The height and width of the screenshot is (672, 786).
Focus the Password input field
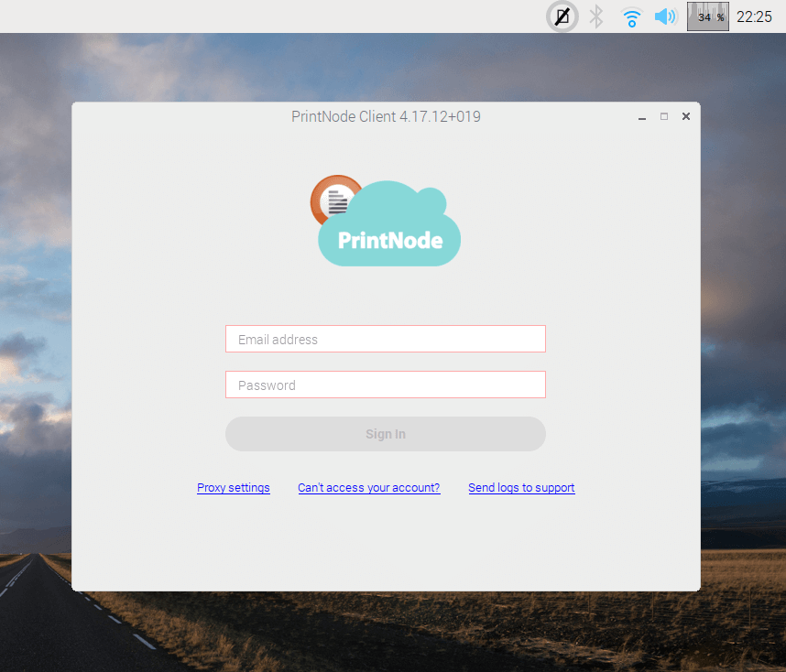(386, 385)
